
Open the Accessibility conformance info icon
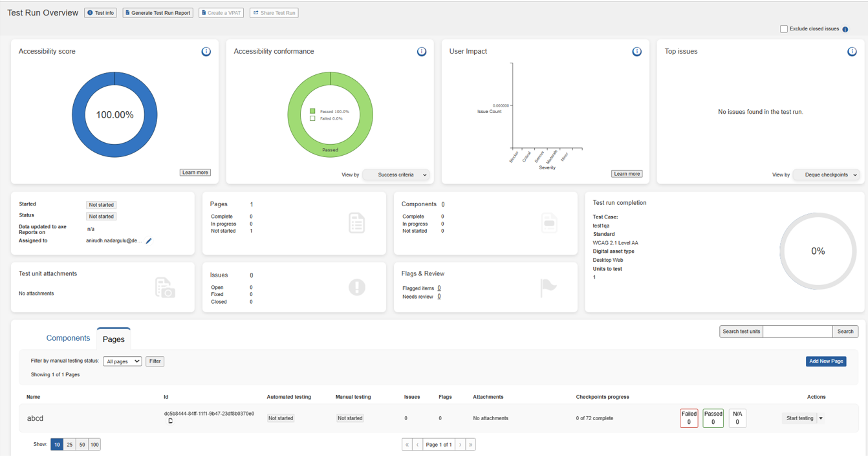pos(422,52)
